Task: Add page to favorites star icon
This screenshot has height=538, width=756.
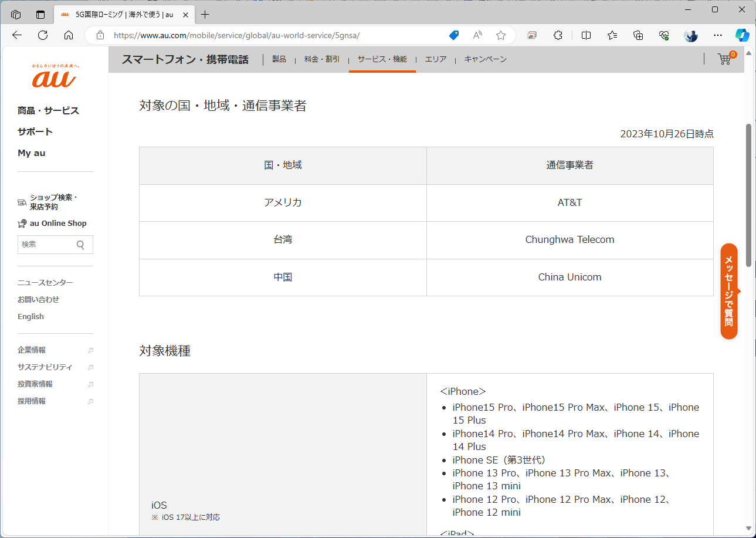Action: point(501,35)
